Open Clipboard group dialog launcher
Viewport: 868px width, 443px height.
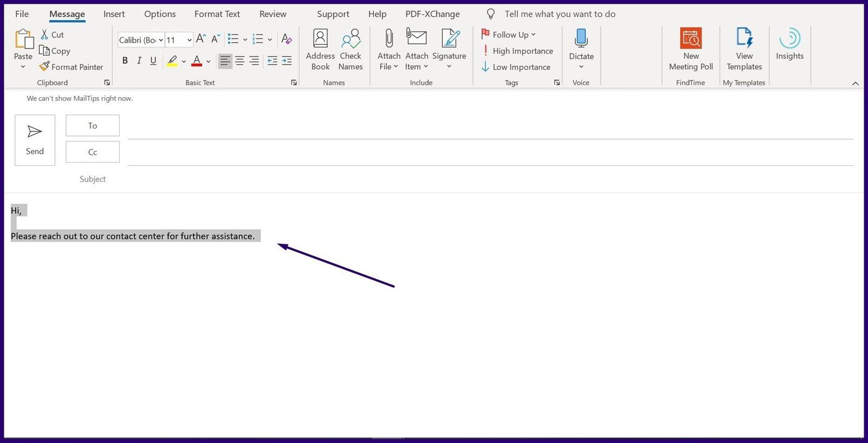[x=107, y=83]
